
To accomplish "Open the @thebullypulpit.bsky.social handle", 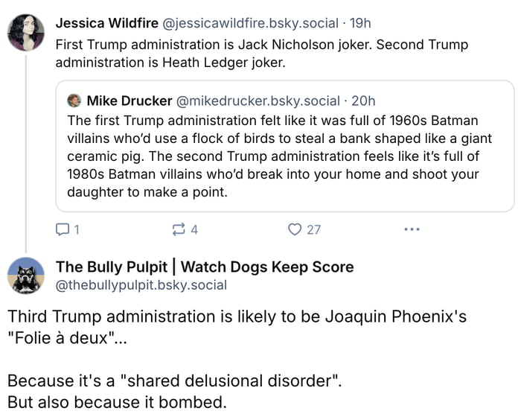I will (x=141, y=285).
